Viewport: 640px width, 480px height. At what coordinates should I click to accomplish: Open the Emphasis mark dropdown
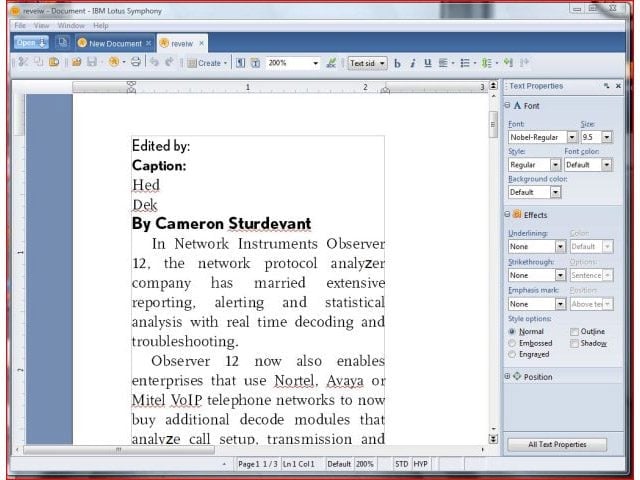click(560, 304)
